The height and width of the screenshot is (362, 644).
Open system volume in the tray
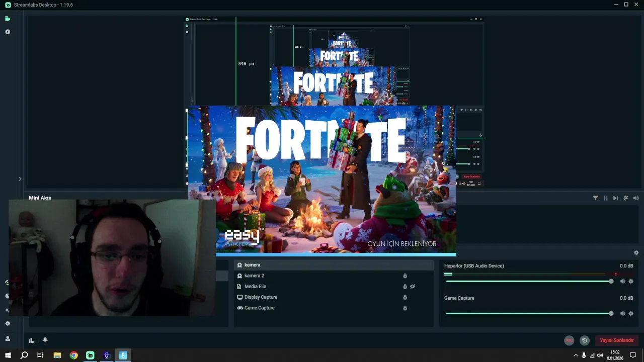(600, 355)
